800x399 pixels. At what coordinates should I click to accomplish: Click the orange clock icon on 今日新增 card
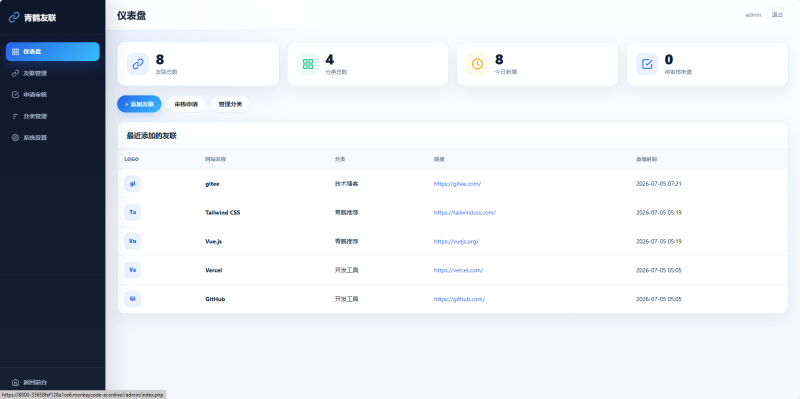(x=478, y=64)
